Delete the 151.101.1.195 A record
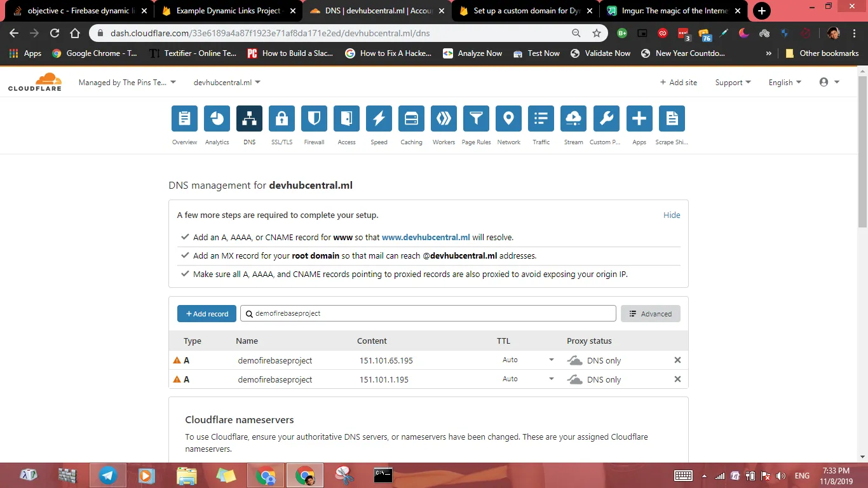Screen dimensions: 868x488 pyautogui.click(x=677, y=379)
